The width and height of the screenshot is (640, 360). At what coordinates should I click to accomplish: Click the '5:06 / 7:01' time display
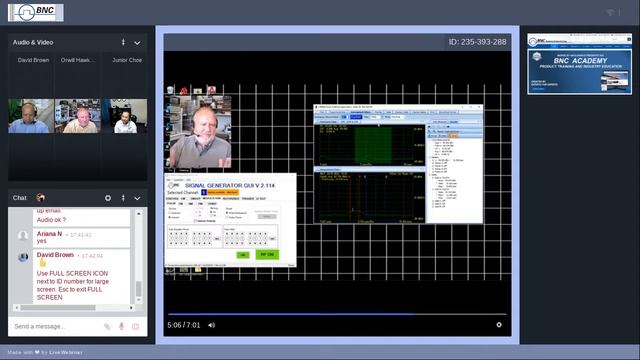point(184,325)
